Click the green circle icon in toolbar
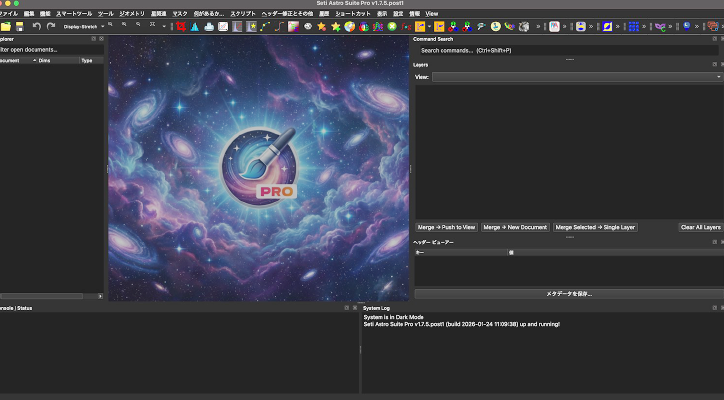The height and width of the screenshot is (400, 724). click(392, 26)
